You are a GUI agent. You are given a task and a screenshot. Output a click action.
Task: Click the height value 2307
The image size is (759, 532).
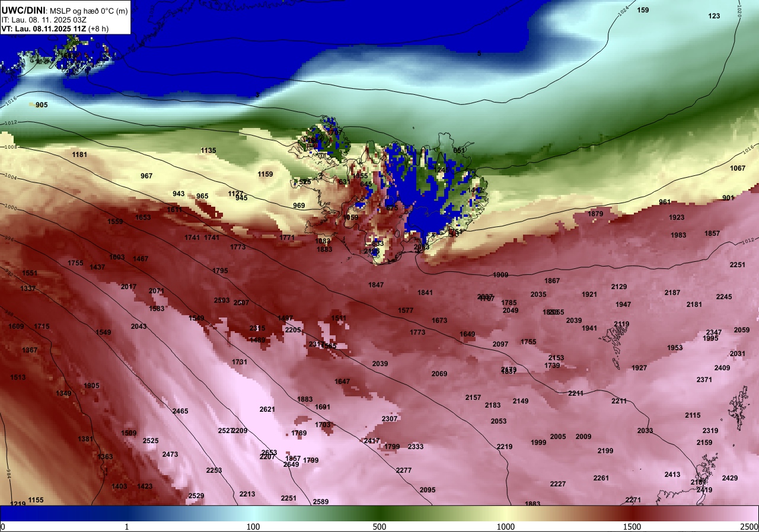(390, 419)
